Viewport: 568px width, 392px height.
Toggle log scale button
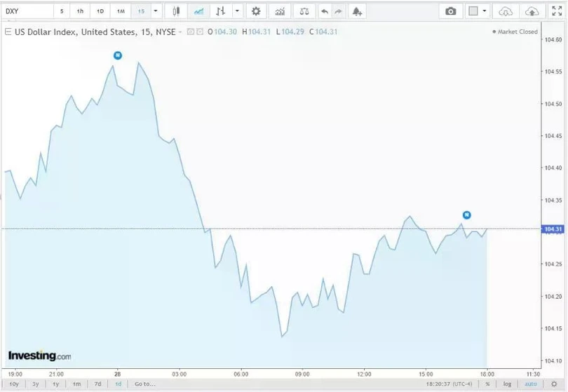[507, 384]
